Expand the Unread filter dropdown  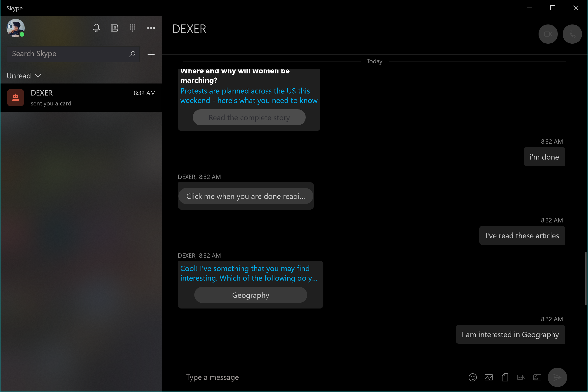coord(24,76)
